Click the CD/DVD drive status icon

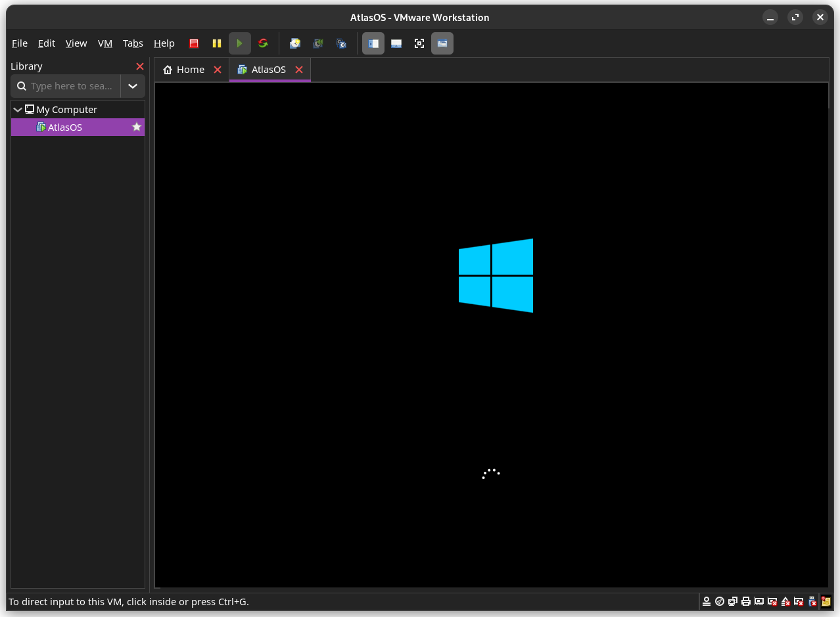pyautogui.click(x=720, y=601)
